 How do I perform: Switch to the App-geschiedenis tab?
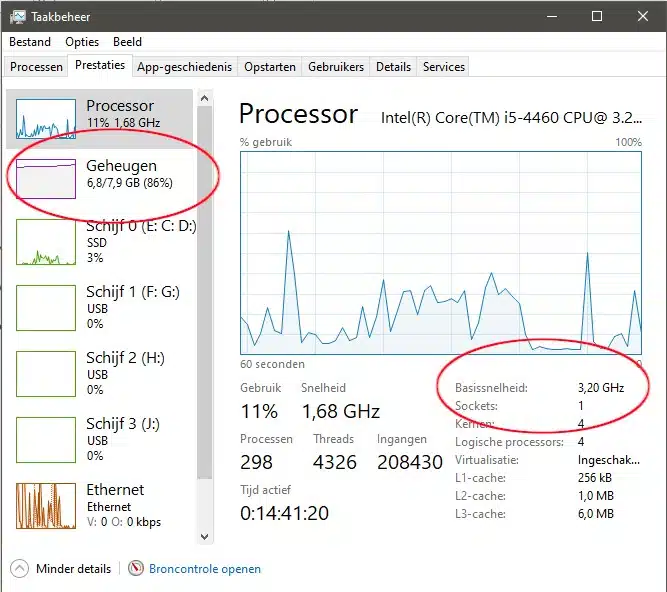click(x=185, y=67)
